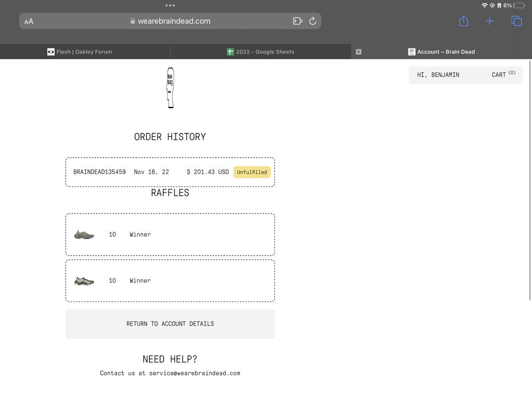Click the first raffle shoe thumbnail

click(x=84, y=234)
